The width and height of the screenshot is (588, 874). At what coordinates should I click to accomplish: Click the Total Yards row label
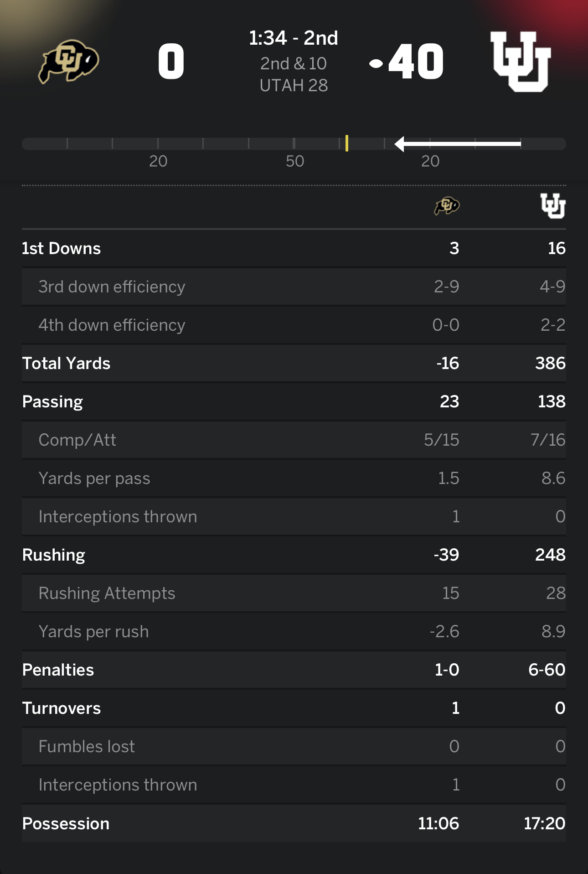coord(67,363)
